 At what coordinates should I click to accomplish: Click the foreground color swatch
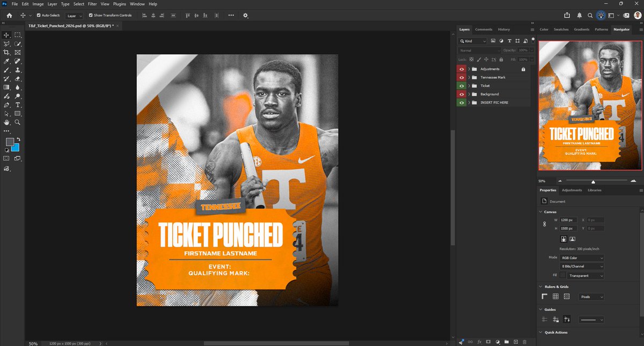[10, 142]
